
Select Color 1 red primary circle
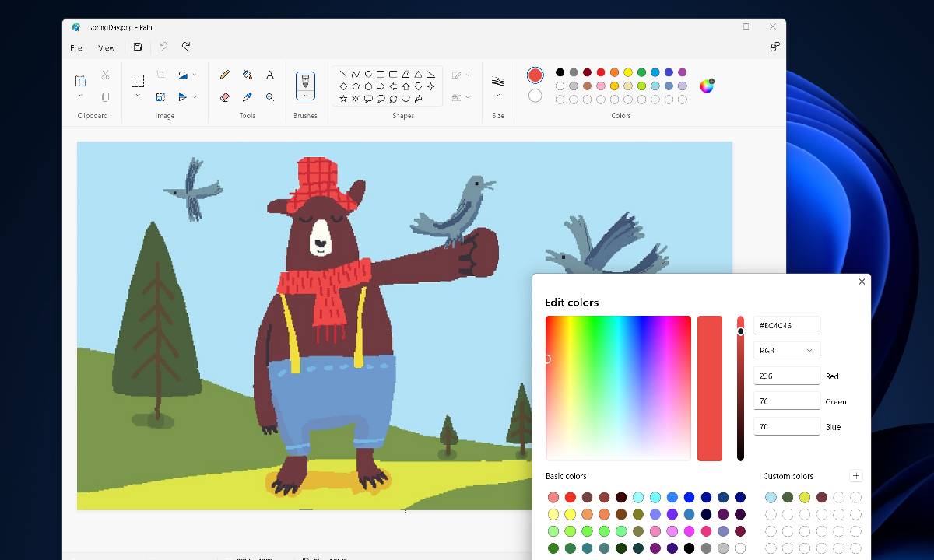[x=535, y=75]
